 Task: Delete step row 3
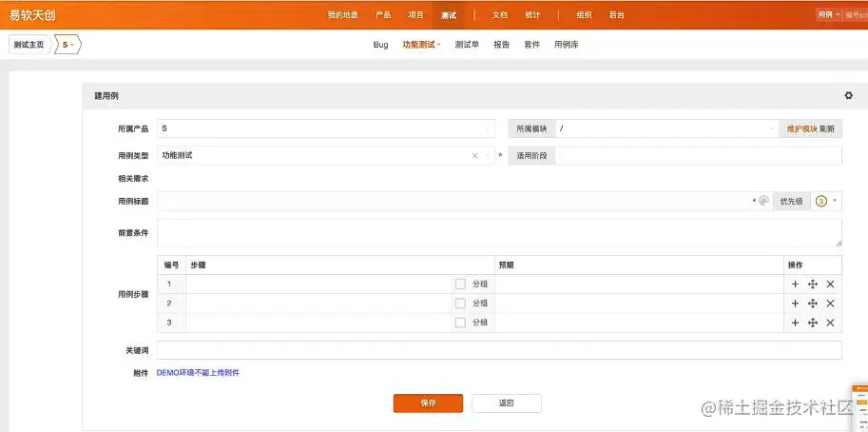click(x=830, y=323)
